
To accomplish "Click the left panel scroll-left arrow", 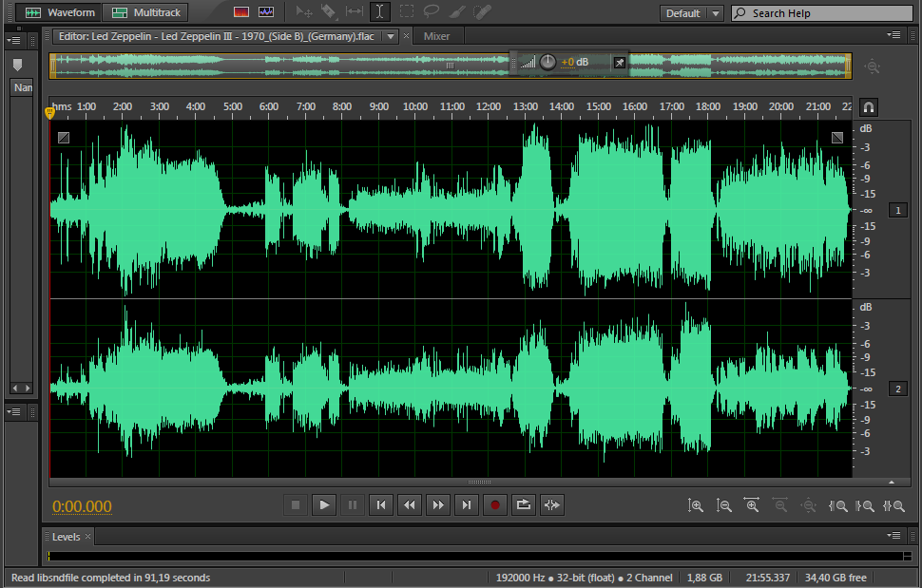I will click(x=14, y=389).
